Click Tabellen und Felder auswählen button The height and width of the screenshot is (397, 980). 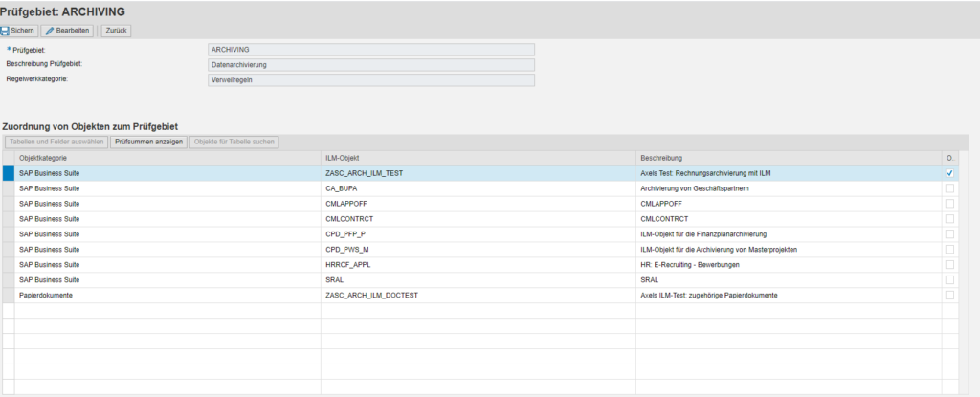pyautogui.click(x=56, y=142)
